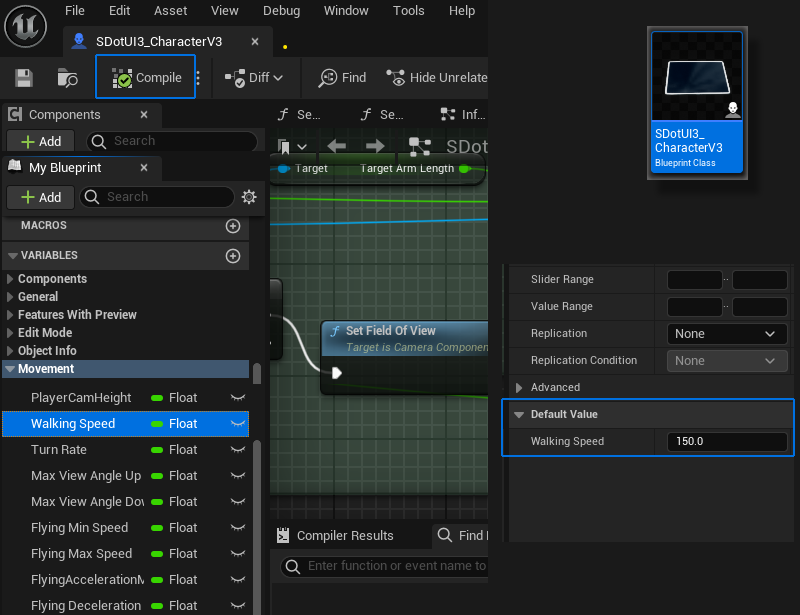Open the My Blueprint settings gear

249,197
